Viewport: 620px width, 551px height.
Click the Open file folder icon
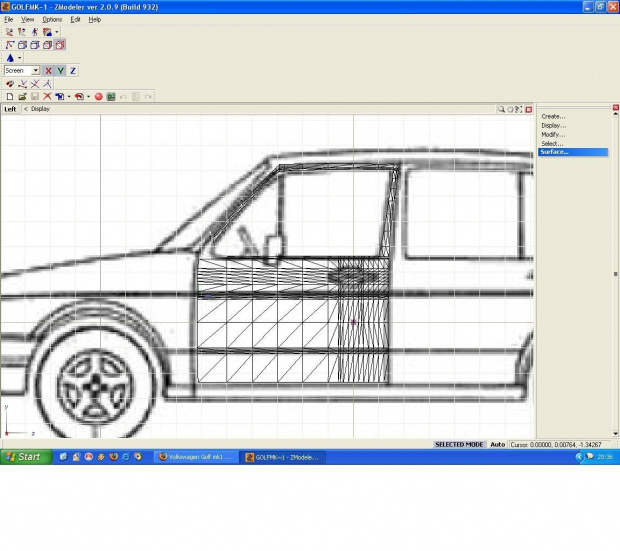click(x=22, y=97)
